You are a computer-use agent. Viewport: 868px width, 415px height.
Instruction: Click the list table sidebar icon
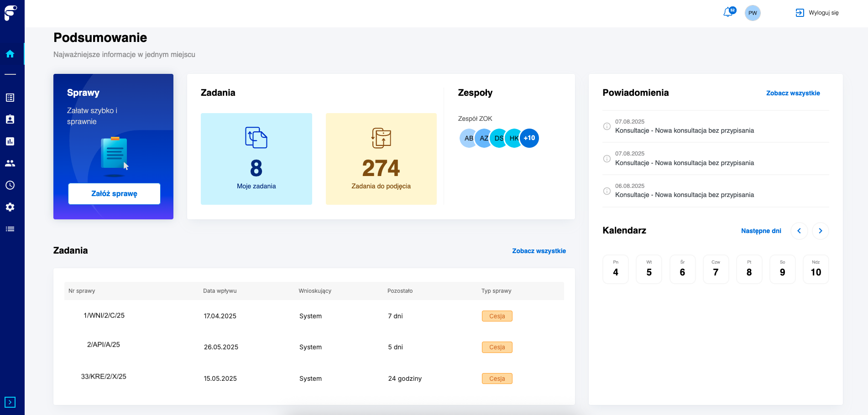click(10, 98)
